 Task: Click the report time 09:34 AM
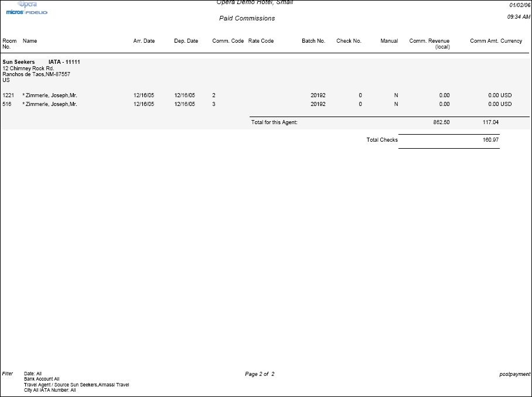click(519, 16)
